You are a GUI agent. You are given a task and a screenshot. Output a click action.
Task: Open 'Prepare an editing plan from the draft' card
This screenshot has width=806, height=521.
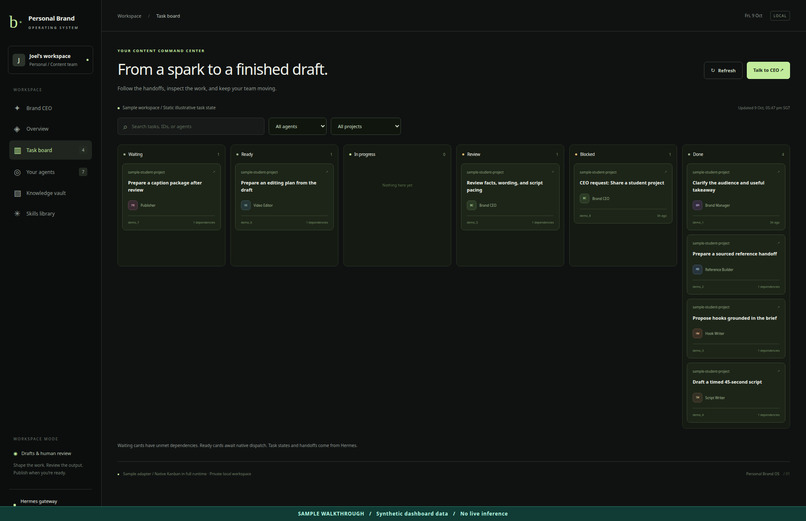click(x=284, y=197)
